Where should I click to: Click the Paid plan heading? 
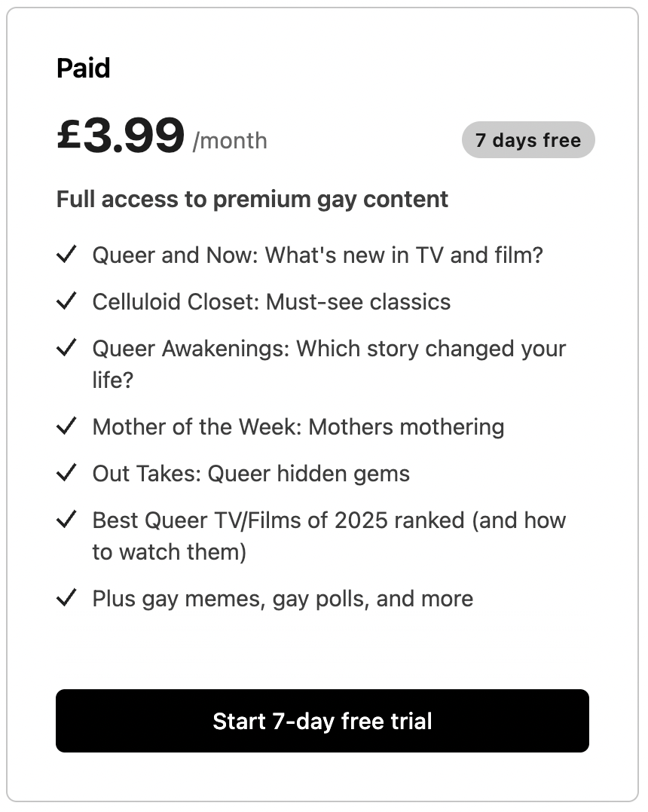(x=84, y=69)
